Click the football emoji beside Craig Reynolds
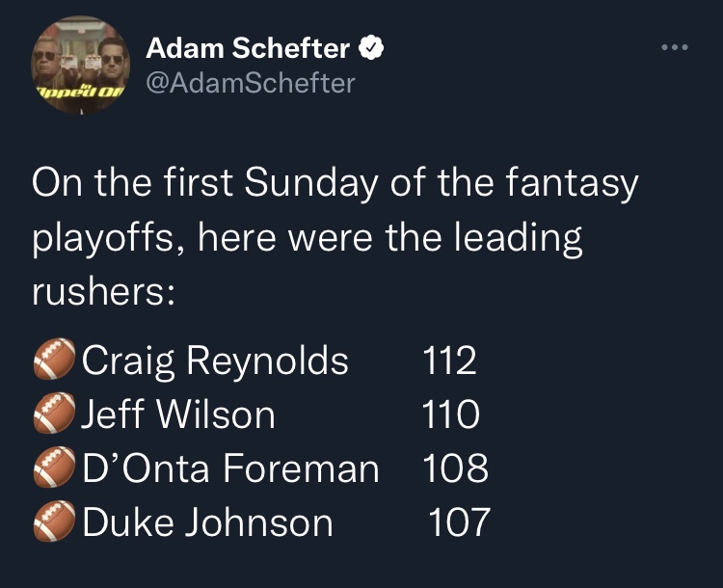Image resolution: width=723 pixels, height=588 pixels. [x=54, y=361]
